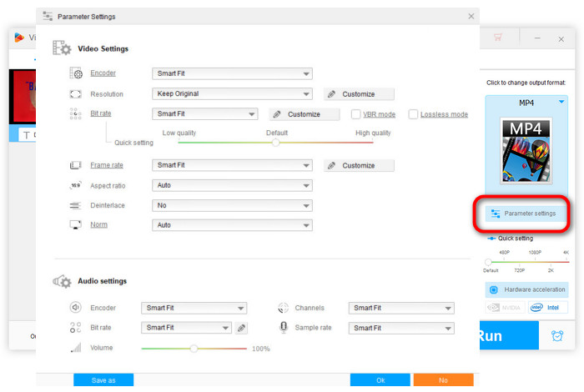Click Parameter settings button in main window

pos(526,214)
